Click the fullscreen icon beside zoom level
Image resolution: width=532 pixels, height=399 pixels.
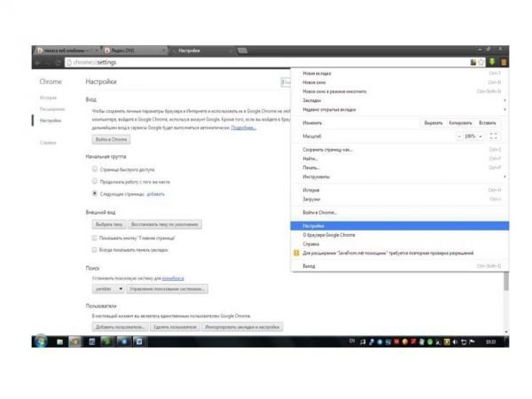coord(494,136)
